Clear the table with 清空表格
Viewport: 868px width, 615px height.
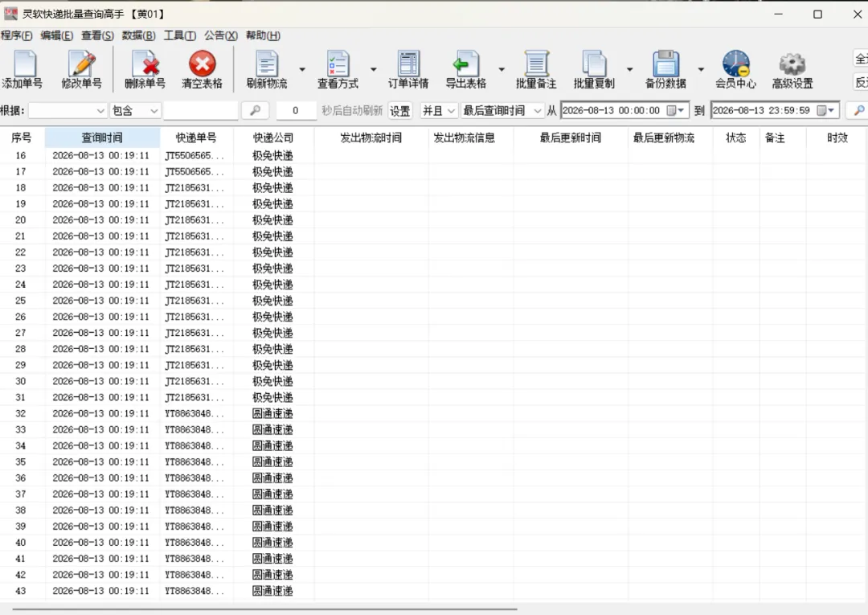202,70
